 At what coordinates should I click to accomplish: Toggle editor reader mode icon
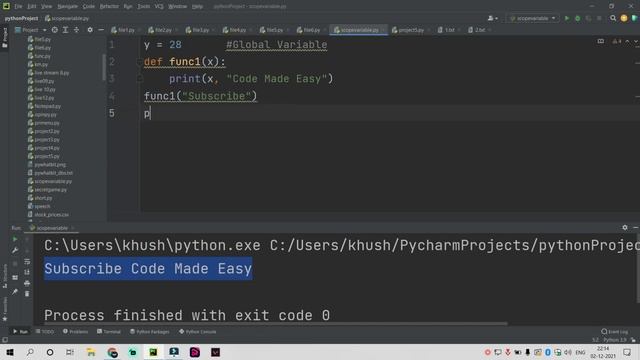pyautogui.click(x=600, y=41)
